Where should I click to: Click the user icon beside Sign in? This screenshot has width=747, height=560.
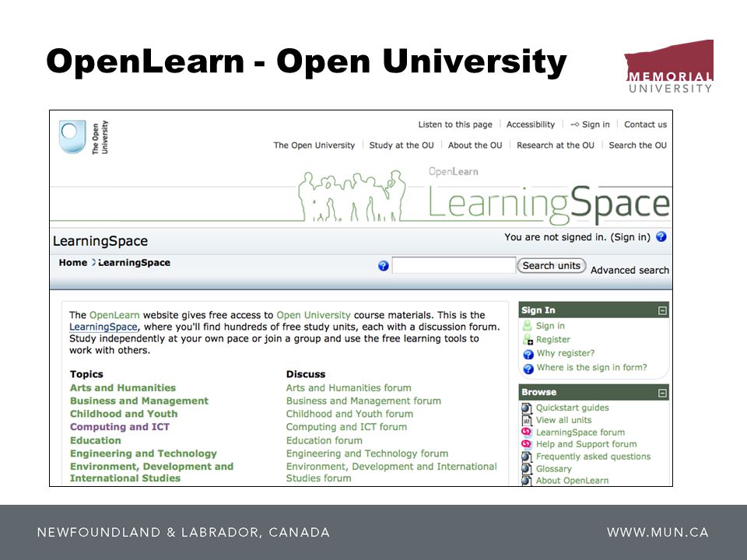point(528,326)
